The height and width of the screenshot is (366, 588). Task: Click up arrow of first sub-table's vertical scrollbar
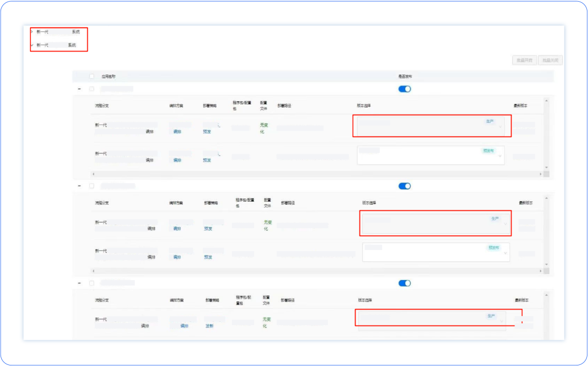(x=547, y=101)
